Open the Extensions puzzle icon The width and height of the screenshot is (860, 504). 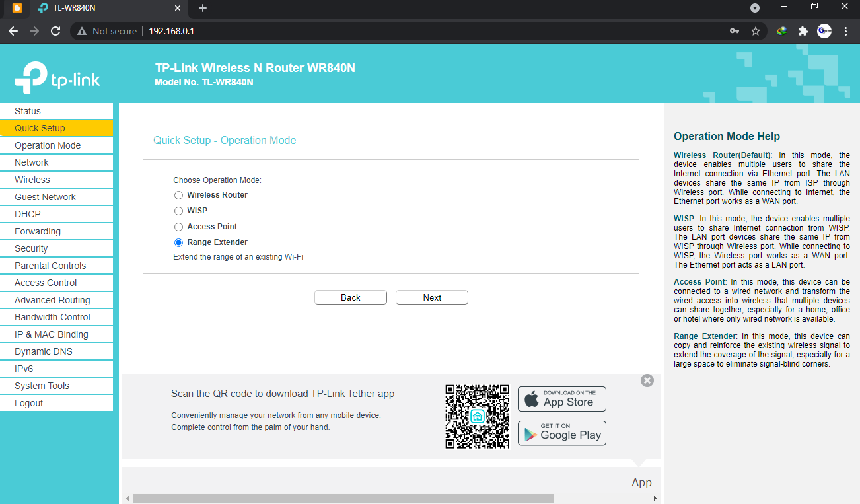(803, 31)
